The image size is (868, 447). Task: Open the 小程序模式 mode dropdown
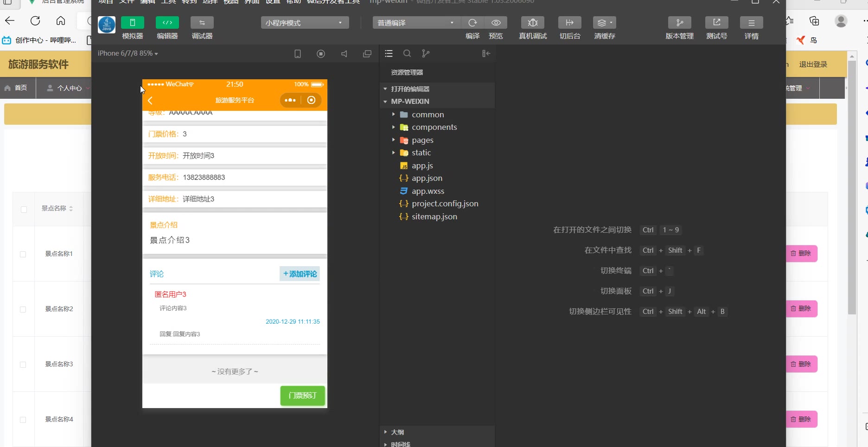(305, 23)
